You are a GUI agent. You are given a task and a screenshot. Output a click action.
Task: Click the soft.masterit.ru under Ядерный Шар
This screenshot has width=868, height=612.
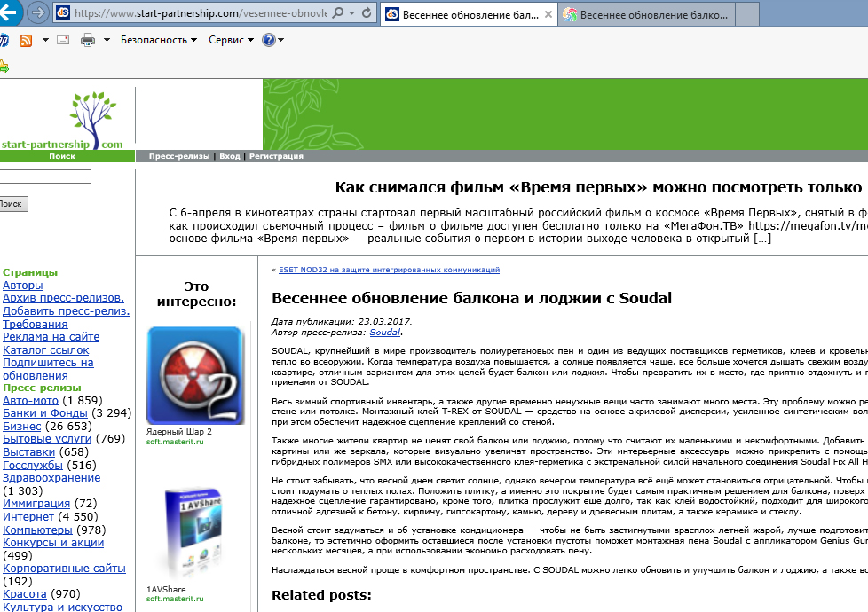(175, 442)
